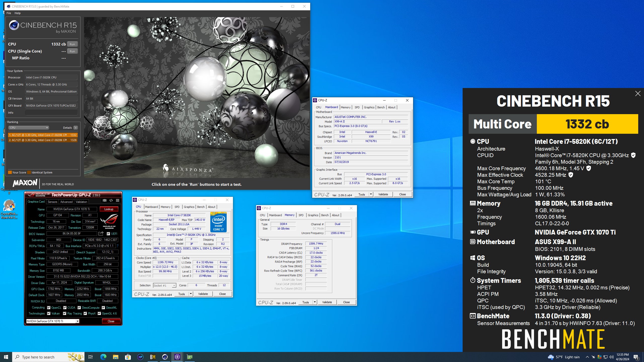Open the notification center icon
The width and height of the screenshot is (644, 362).
click(636, 357)
